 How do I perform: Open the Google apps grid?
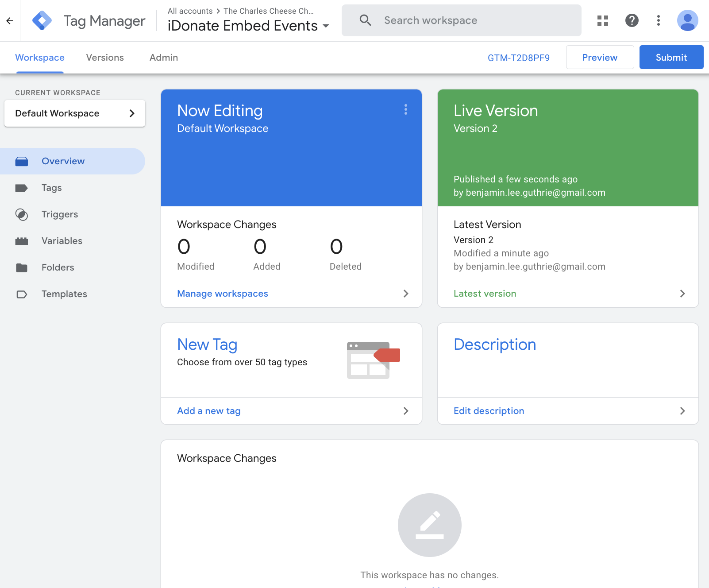[x=603, y=20]
